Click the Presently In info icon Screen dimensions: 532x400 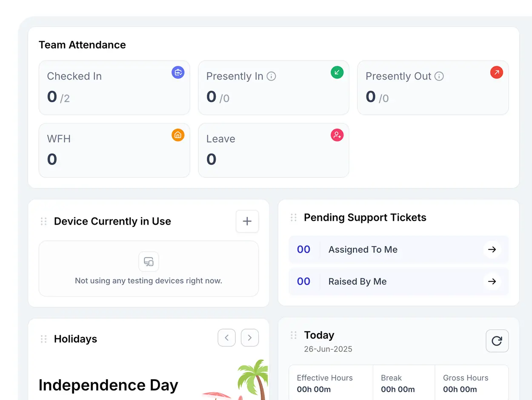tap(271, 76)
